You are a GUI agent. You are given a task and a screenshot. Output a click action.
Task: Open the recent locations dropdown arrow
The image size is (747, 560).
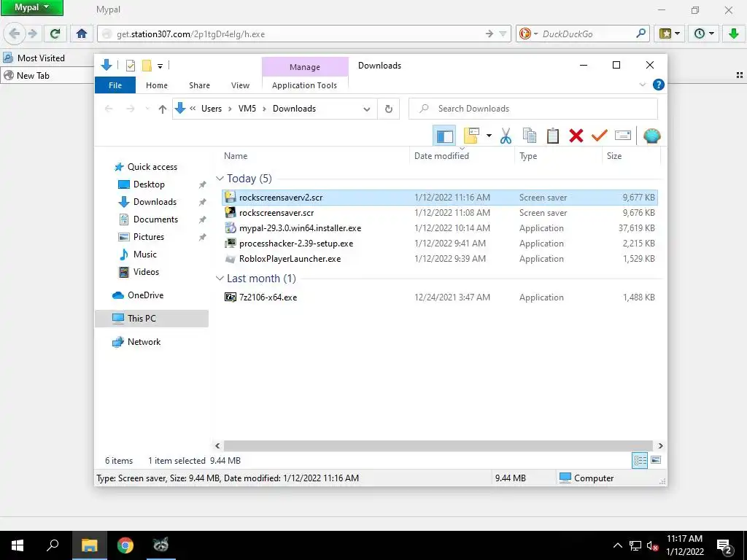coord(147,109)
